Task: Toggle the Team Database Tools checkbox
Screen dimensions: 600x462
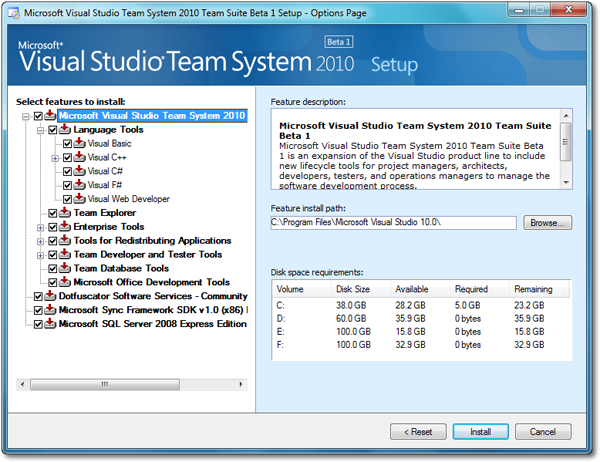Action: click(x=53, y=269)
